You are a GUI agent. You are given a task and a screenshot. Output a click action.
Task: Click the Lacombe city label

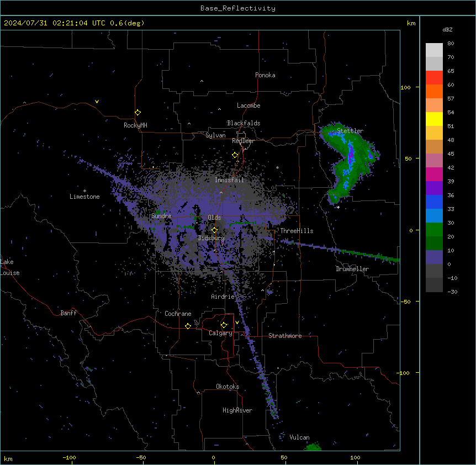pos(248,105)
